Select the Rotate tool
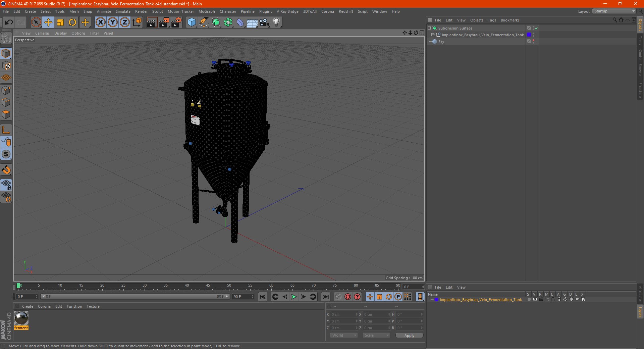 (72, 22)
